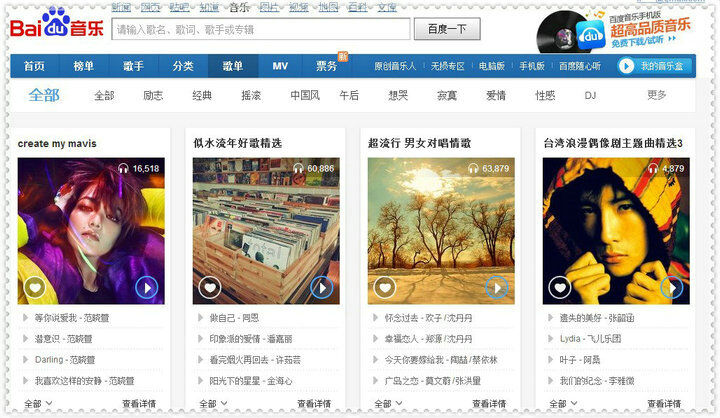This screenshot has height=418, width=720.
Task: Click the play triangle beside 遗失的美好
Action: [550, 317]
